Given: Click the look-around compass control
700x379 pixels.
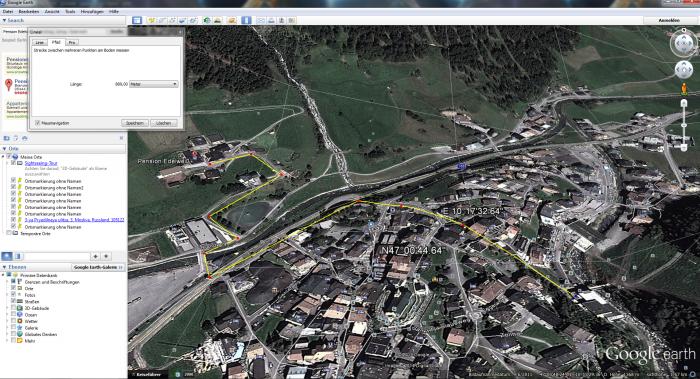Looking at the screenshot, I should [683, 43].
